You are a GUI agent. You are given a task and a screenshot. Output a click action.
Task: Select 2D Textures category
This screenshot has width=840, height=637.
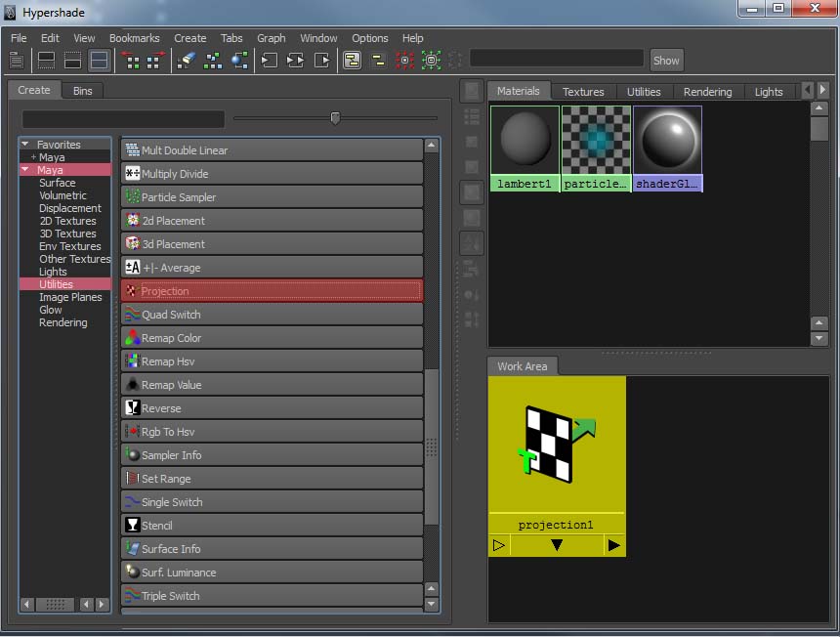(67, 221)
